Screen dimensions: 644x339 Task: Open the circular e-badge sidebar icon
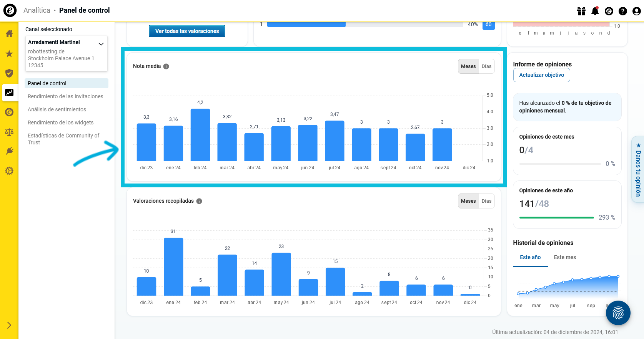click(x=9, y=112)
